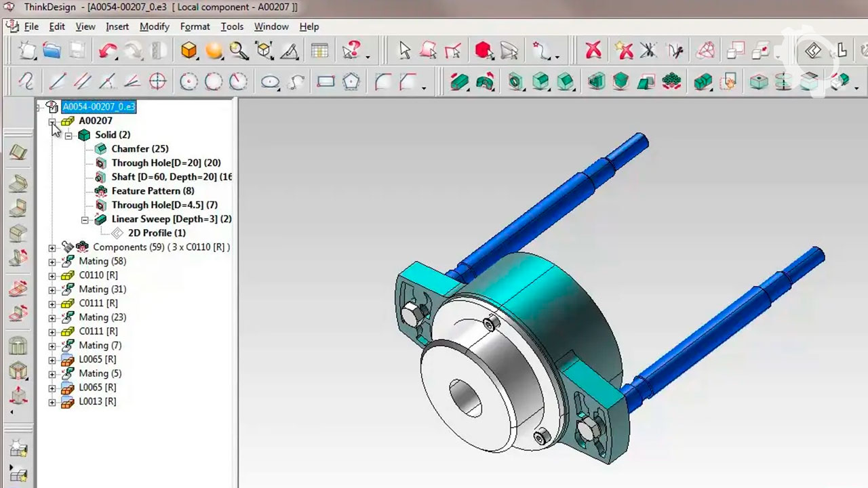Expand the Mating (5) node
Screen dimensions: 868x488
pos(52,374)
